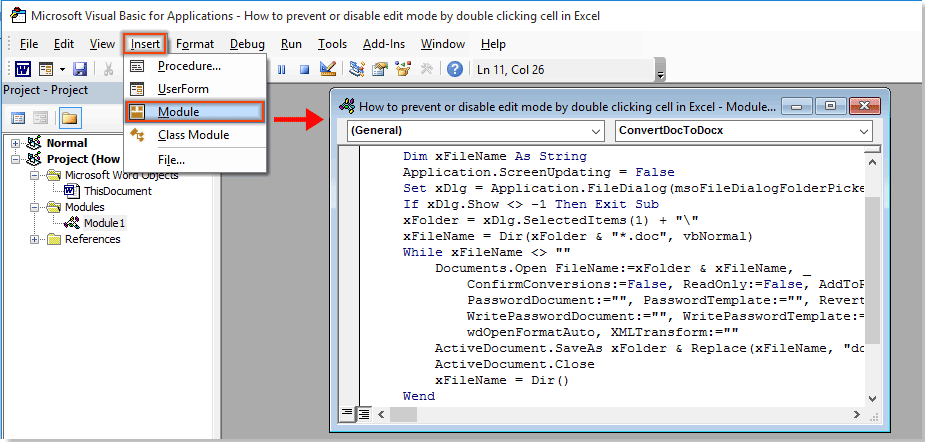
Task: Click the View Microsoft Word toolbar icon
Action: [x=20, y=69]
